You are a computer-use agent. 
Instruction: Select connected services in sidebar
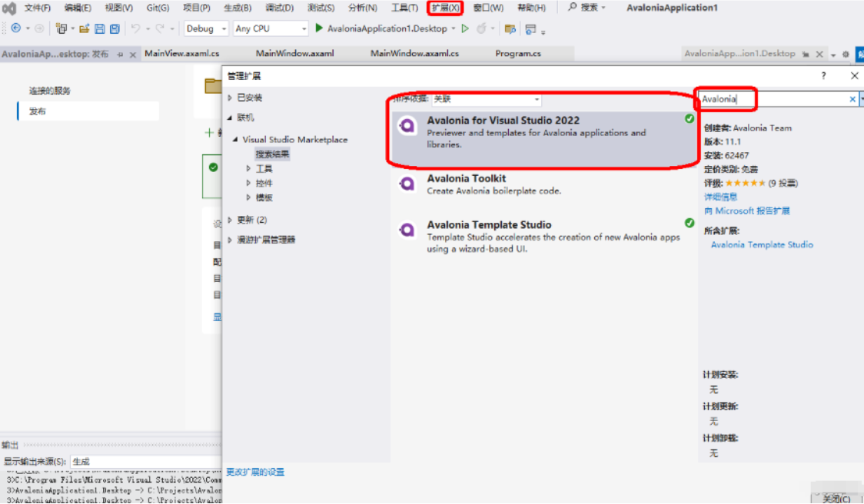coord(50,91)
